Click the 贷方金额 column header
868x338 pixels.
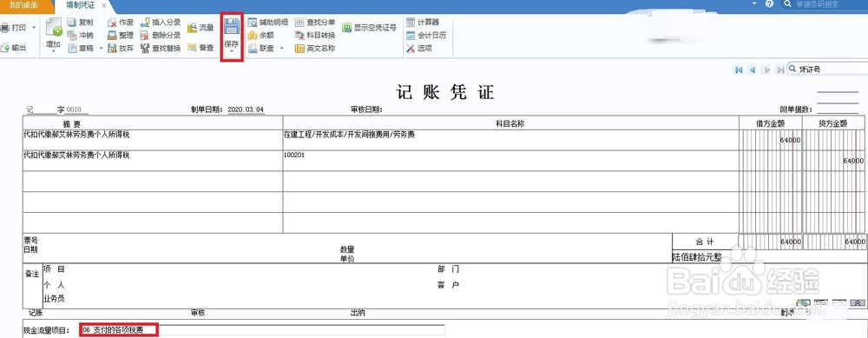click(833, 123)
